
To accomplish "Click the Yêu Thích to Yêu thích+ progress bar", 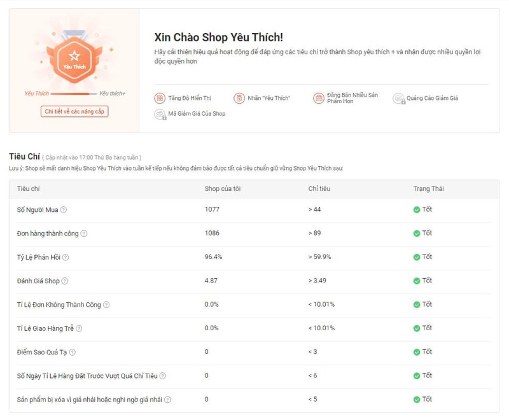I will point(74,94).
